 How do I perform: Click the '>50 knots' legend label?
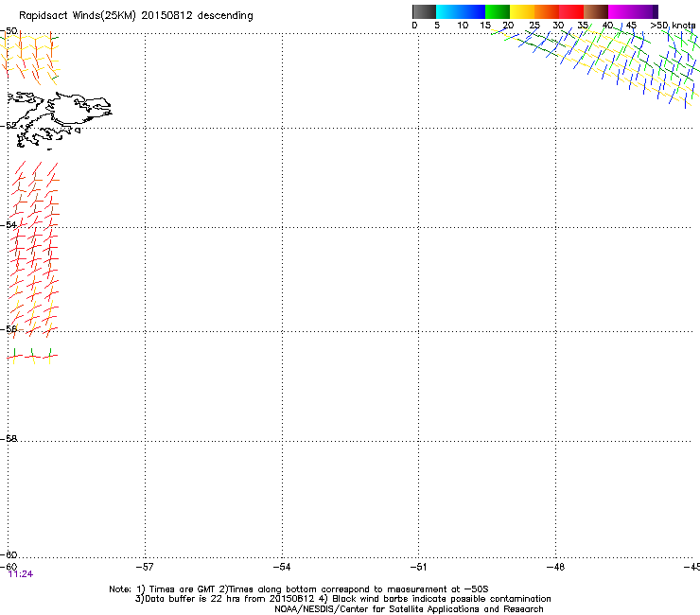click(x=673, y=26)
